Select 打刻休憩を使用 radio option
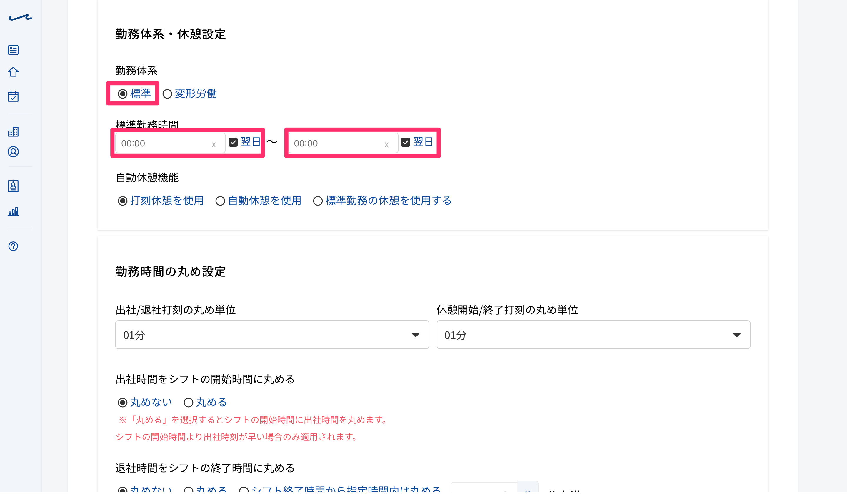Image resolution: width=847 pixels, height=504 pixels. (123, 201)
